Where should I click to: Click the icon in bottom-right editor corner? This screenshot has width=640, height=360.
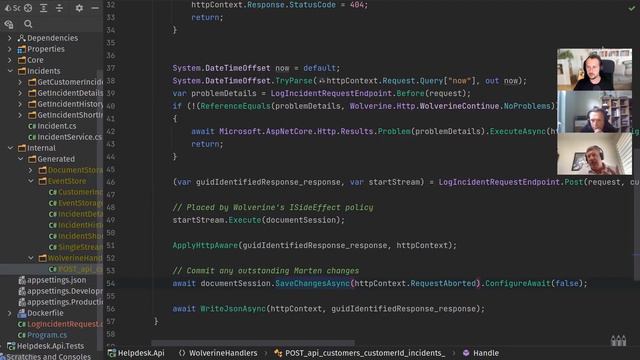(618, 340)
